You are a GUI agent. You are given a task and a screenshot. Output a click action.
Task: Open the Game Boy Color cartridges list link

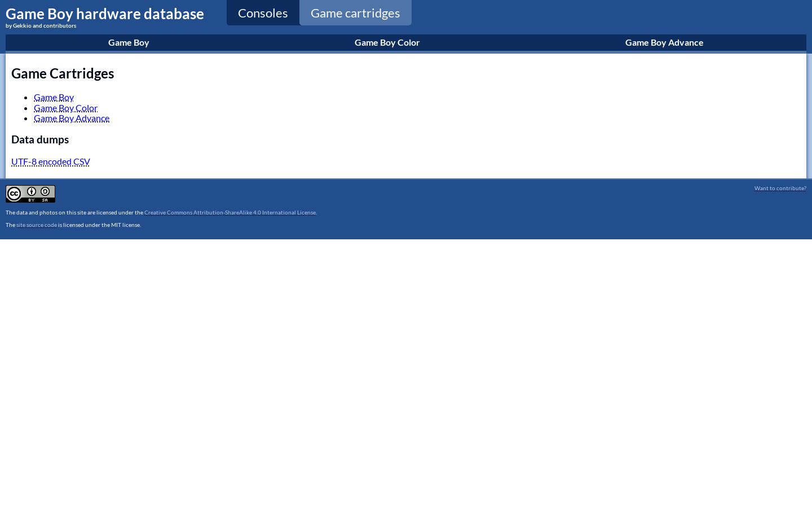[65, 108]
